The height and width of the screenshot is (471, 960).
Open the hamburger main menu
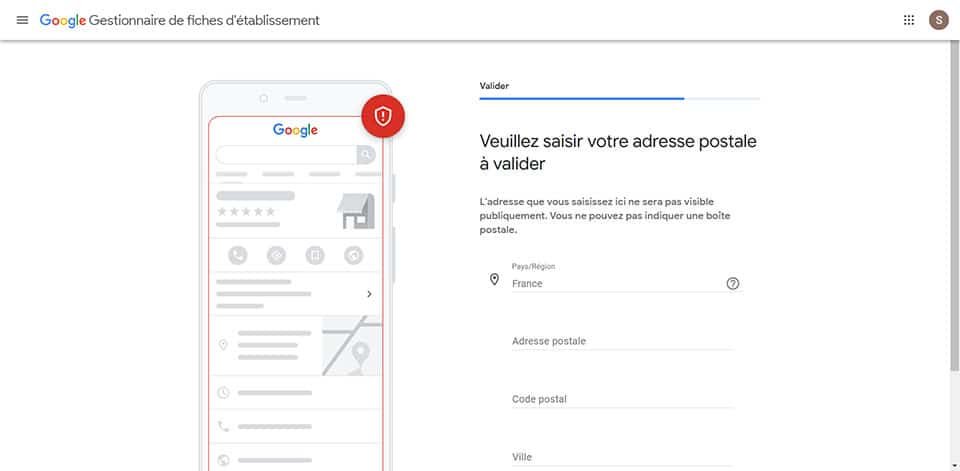point(22,20)
